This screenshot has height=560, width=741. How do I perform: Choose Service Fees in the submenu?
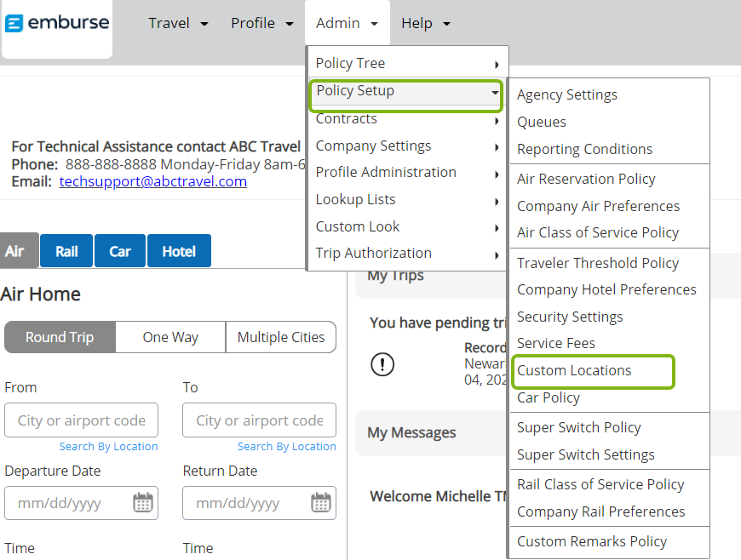(556, 343)
